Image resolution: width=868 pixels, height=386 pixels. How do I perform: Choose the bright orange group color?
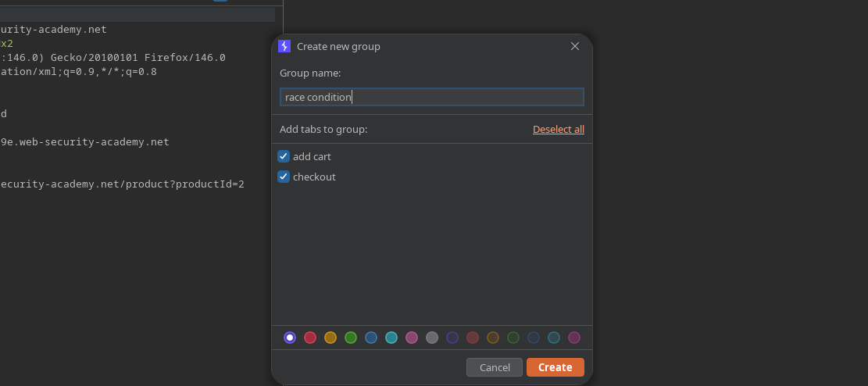pos(330,338)
